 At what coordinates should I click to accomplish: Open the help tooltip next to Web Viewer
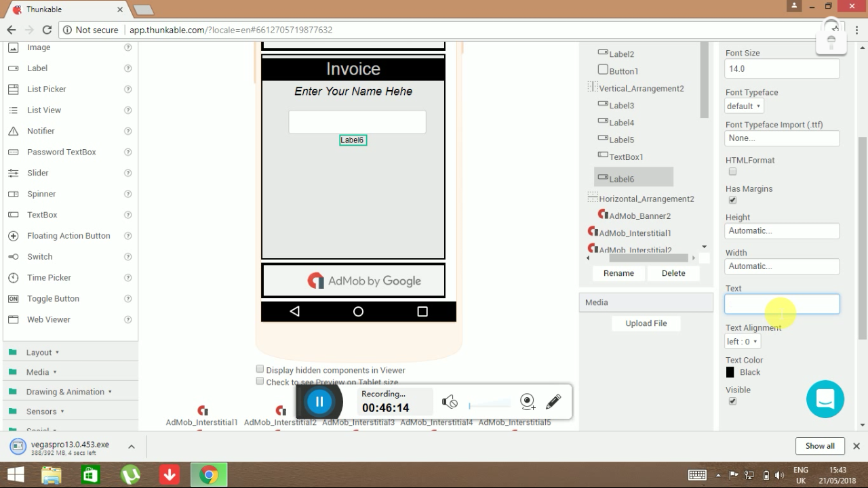128,319
